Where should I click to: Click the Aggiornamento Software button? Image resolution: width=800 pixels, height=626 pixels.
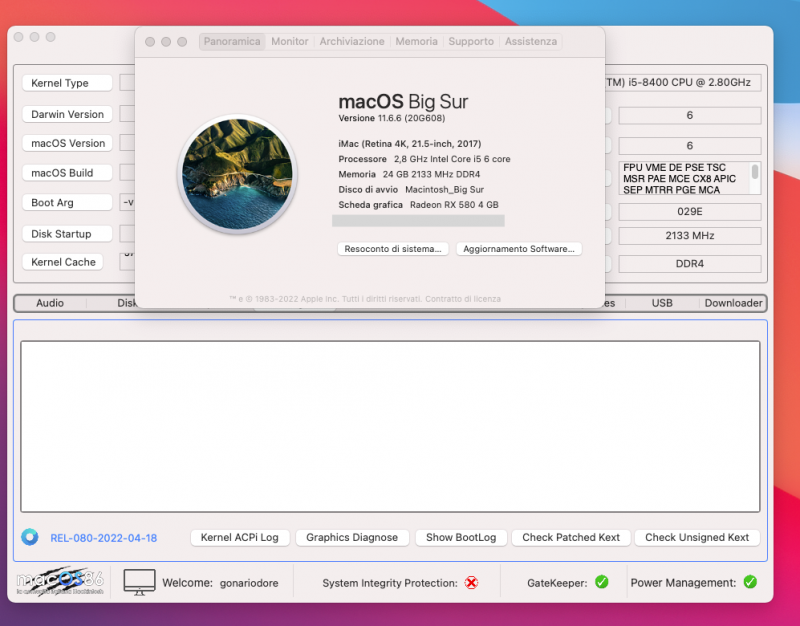519,249
